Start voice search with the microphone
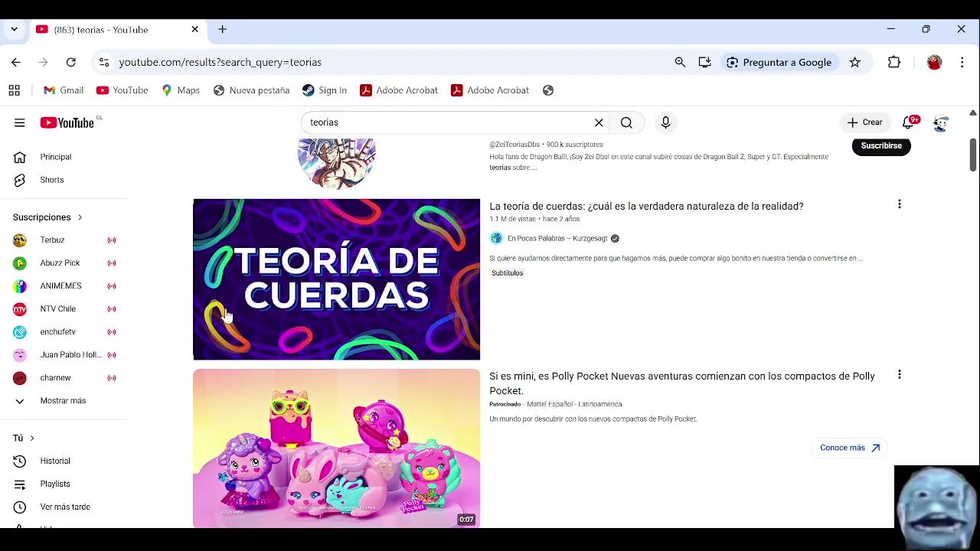The image size is (980, 551). click(x=665, y=122)
